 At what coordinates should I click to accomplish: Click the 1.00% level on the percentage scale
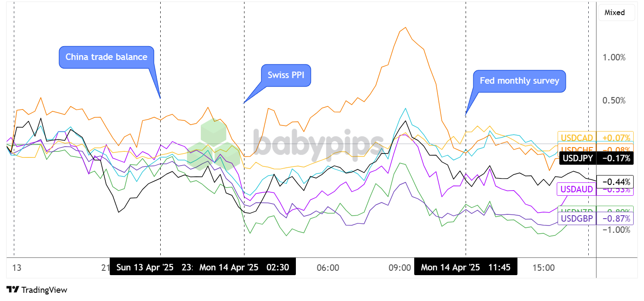point(615,56)
